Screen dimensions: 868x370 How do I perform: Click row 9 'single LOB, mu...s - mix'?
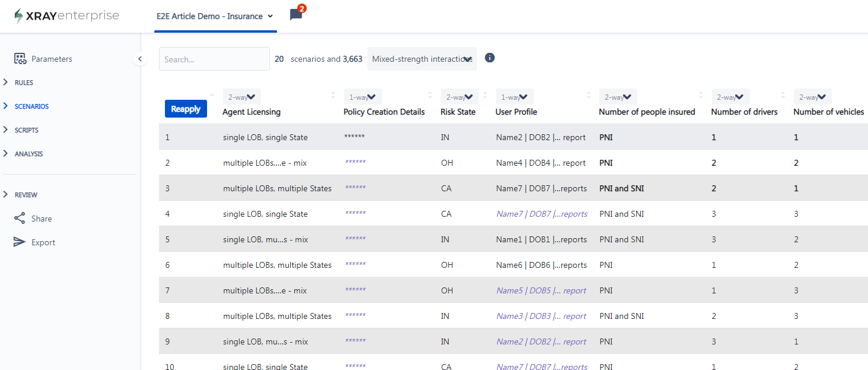click(x=265, y=341)
